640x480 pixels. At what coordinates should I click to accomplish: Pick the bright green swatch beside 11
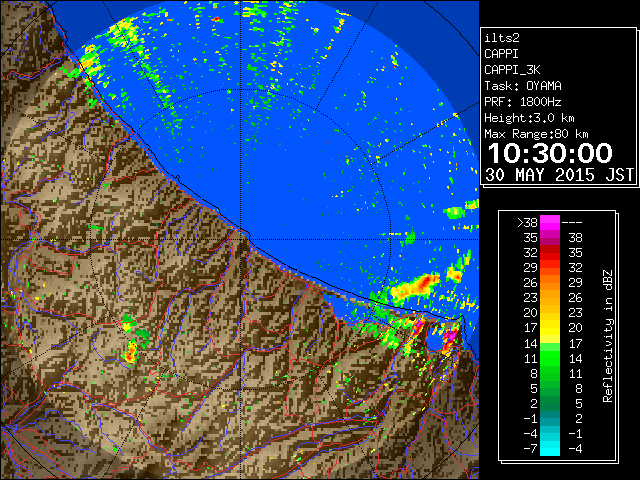tap(550, 358)
